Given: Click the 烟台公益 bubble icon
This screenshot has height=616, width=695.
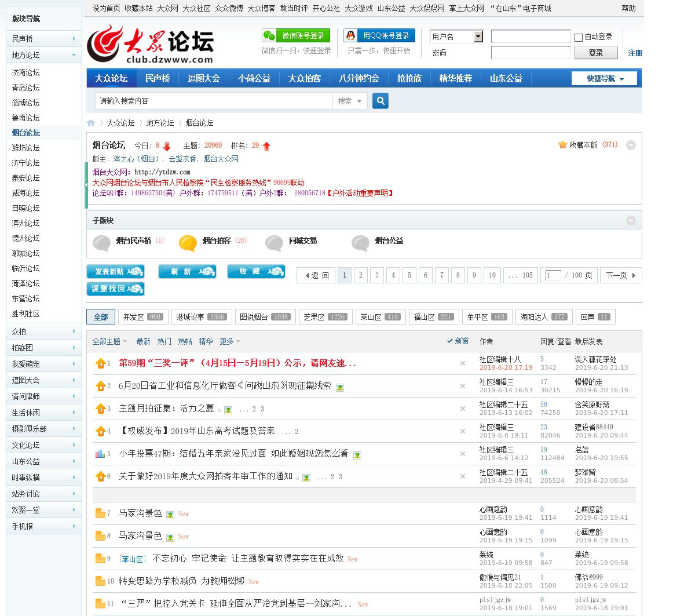Looking at the screenshot, I should (x=360, y=243).
